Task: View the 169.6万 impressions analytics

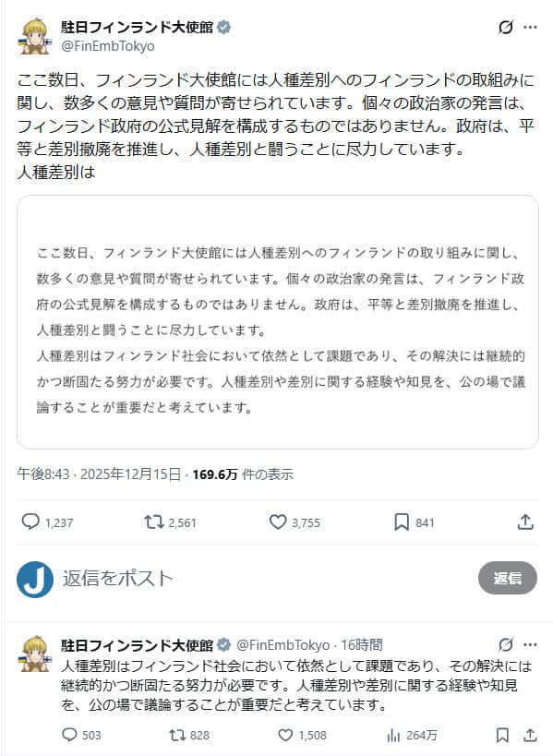Action: (231, 474)
